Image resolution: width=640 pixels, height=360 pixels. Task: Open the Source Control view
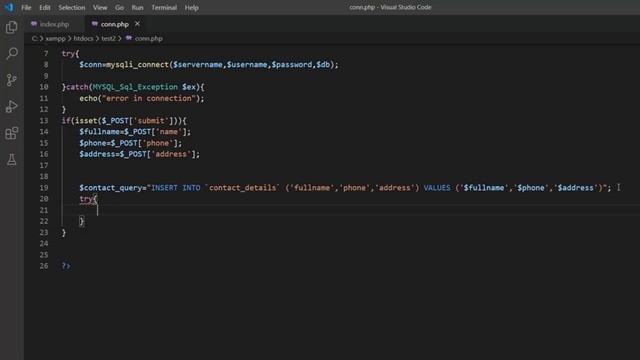pos(11,80)
